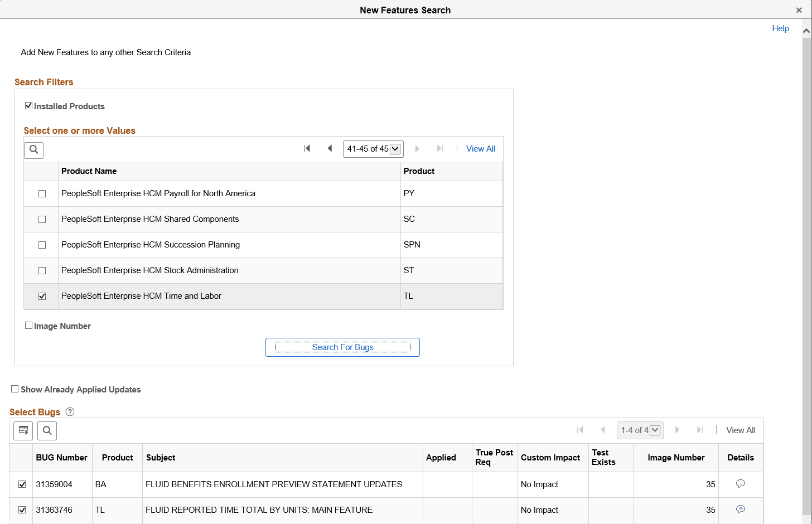Go to previous page of product values
Screen dimensions: 812x524
330,148
